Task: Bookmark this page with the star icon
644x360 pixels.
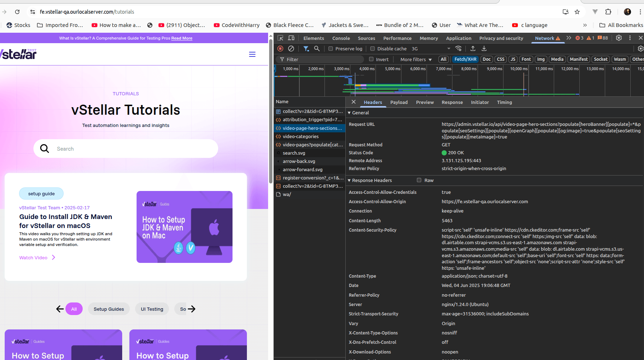Action: (577, 12)
